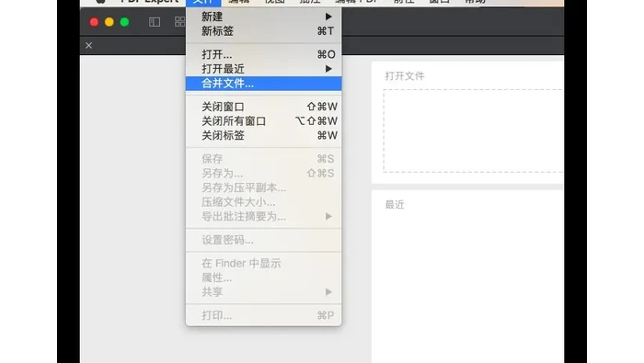Click the 保存 menu item

pos(264,159)
